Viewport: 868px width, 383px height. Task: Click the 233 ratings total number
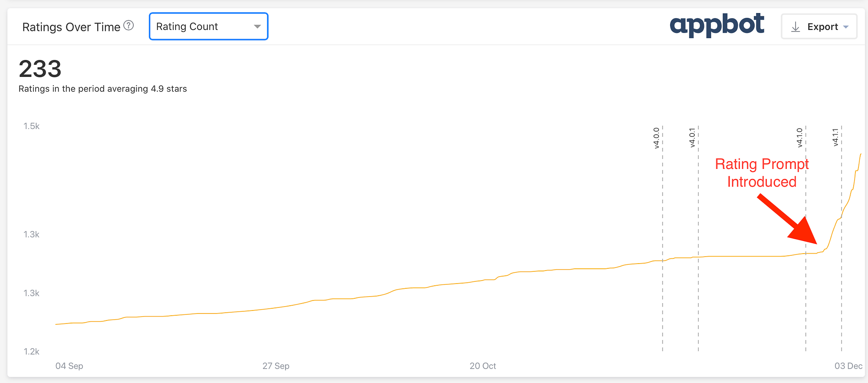coord(40,69)
